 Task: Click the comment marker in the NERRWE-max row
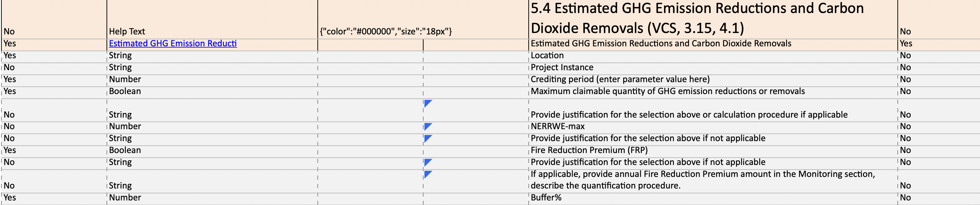(428, 126)
